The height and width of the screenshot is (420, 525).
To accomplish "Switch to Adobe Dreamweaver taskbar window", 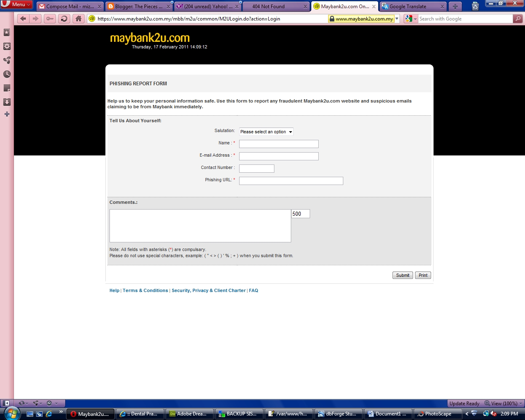I will pos(189,414).
